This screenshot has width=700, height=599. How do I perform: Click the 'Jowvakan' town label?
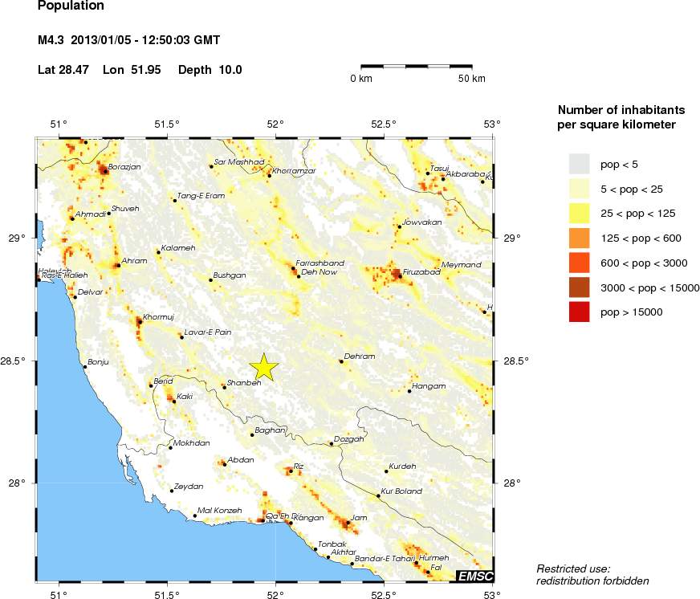[422, 222]
